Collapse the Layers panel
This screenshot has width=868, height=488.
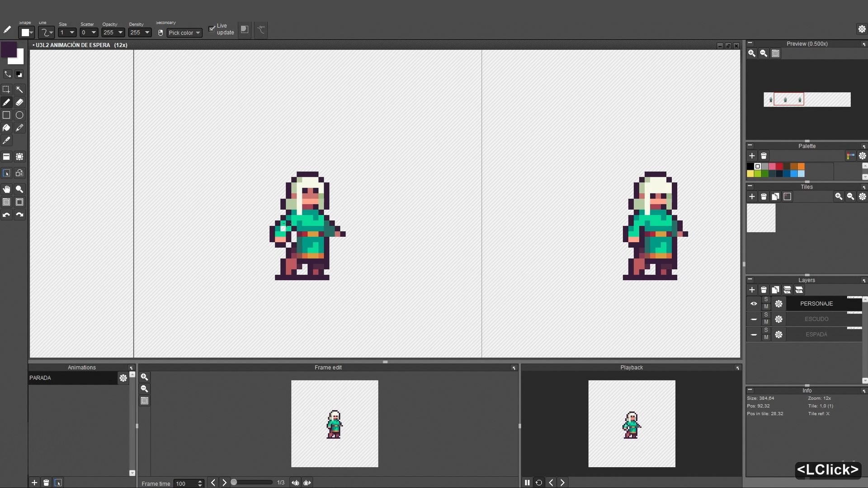(x=750, y=280)
